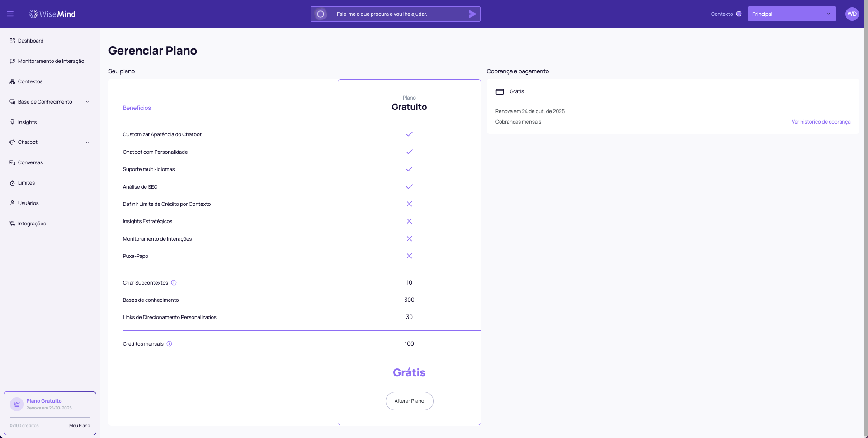Open Dashboard from the sidebar
Screen dimensions: 868x438
click(x=31, y=41)
